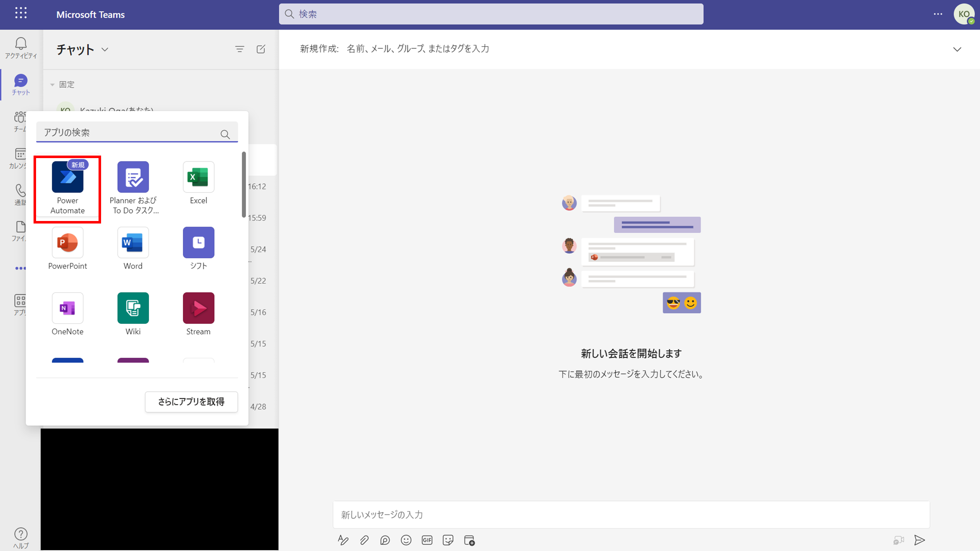
Task: Focus the アプリの検索 field
Action: pyautogui.click(x=137, y=133)
